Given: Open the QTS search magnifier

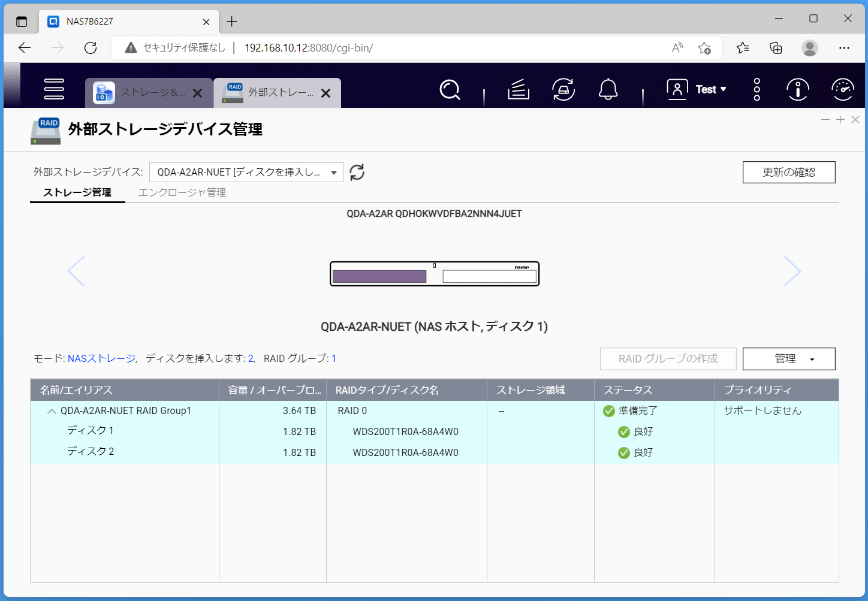Looking at the screenshot, I should tap(450, 90).
